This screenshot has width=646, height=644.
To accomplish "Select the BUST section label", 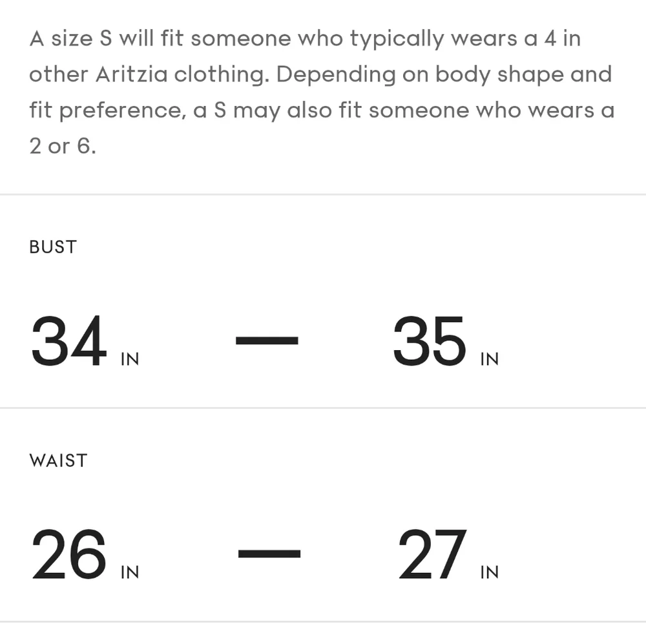I will coord(53,247).
